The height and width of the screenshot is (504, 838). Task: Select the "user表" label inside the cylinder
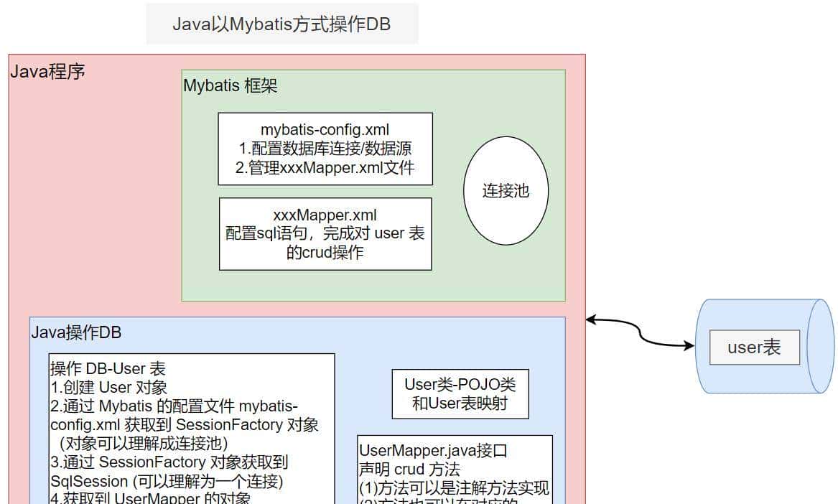(x=753, y=347)
